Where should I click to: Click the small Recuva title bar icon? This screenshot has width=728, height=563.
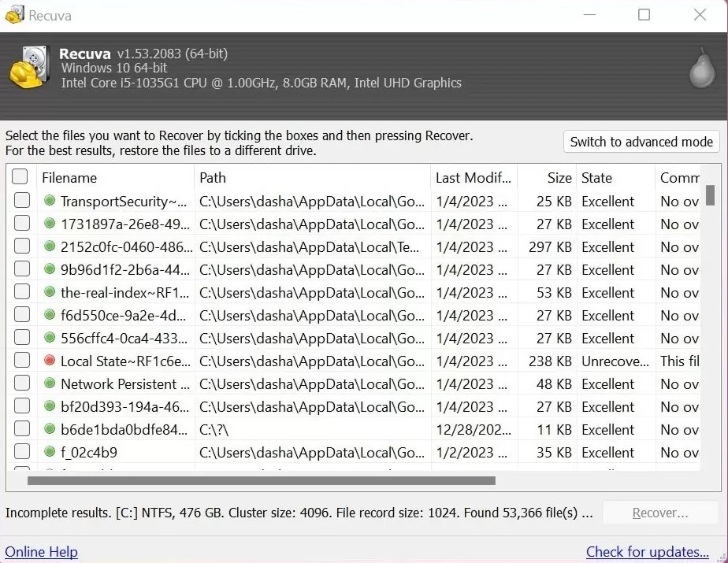[x=14, y=14]
